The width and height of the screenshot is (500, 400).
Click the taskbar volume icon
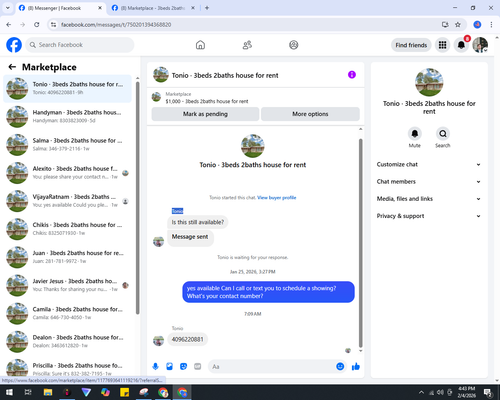pyautogui.click(x=440, y=392)
